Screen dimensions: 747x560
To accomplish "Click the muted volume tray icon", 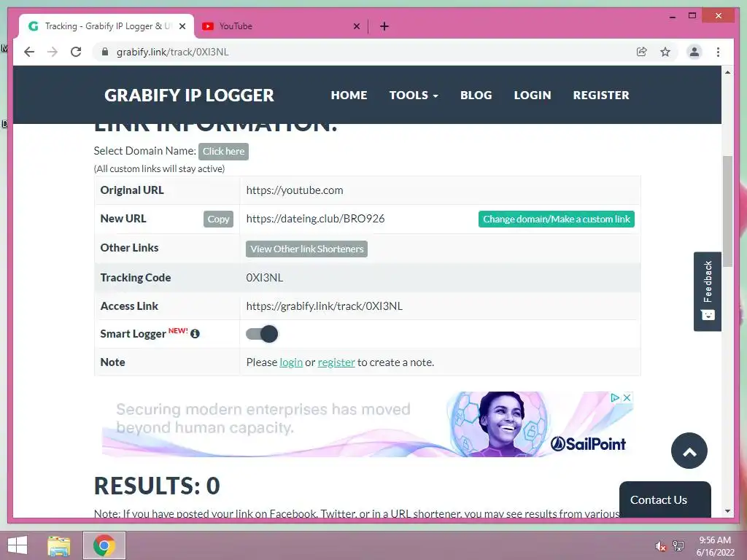I will (x=660, y=546).
